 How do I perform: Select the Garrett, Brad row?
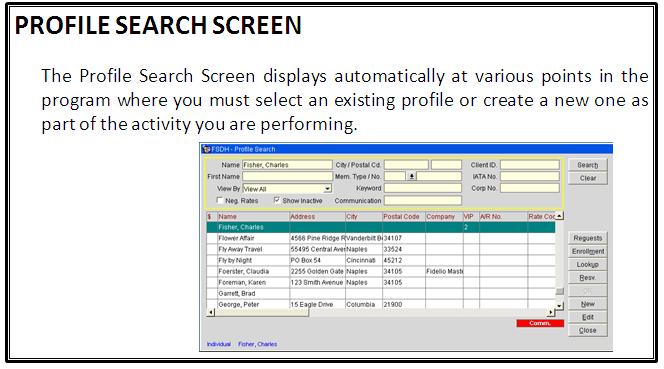381,293
